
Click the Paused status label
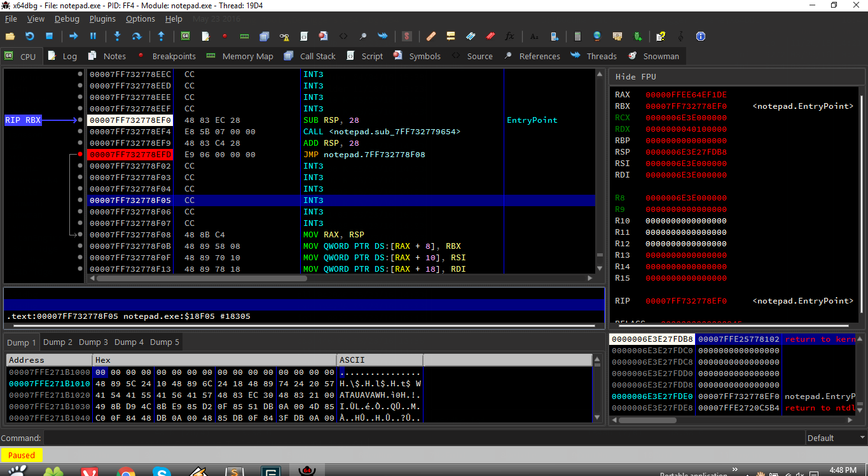pos(22,455)
